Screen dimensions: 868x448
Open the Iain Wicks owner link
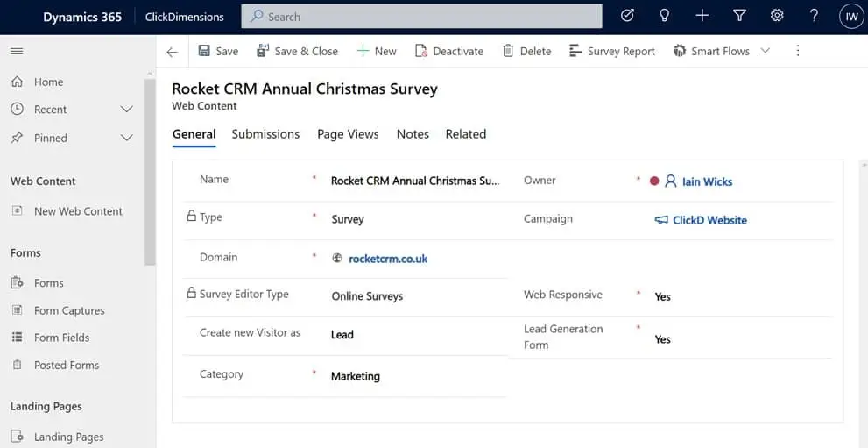[708, 181]
